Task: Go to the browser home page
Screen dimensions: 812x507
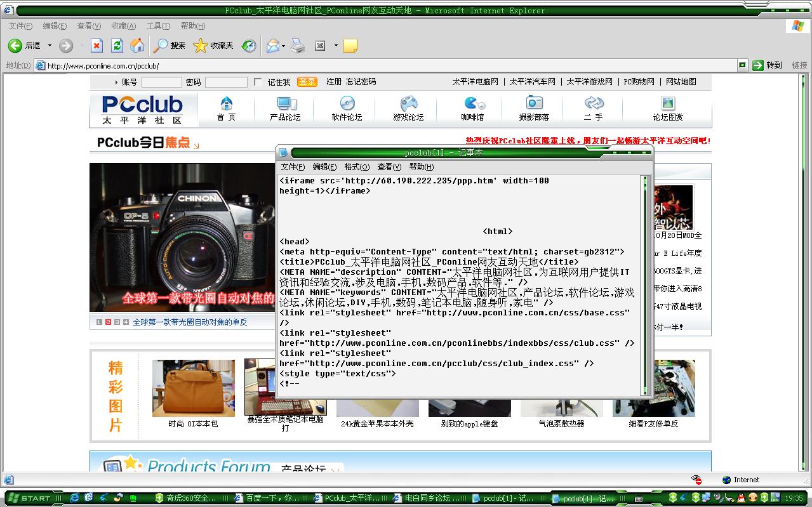Action: pos(137,46)
